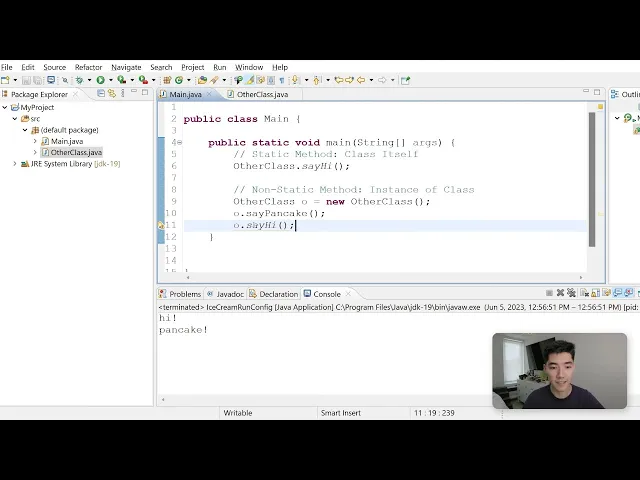Click the Pin Editor toolbar icon

click(405, 80)
